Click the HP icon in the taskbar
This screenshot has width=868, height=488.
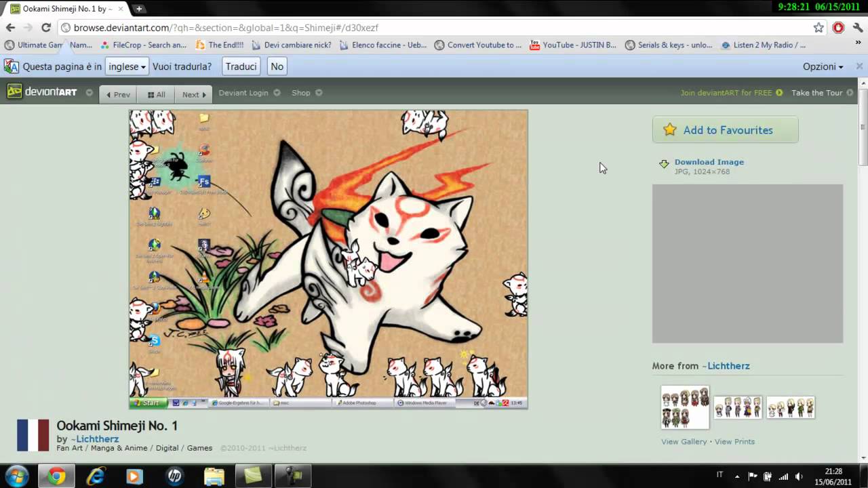[x=174, y=476]
